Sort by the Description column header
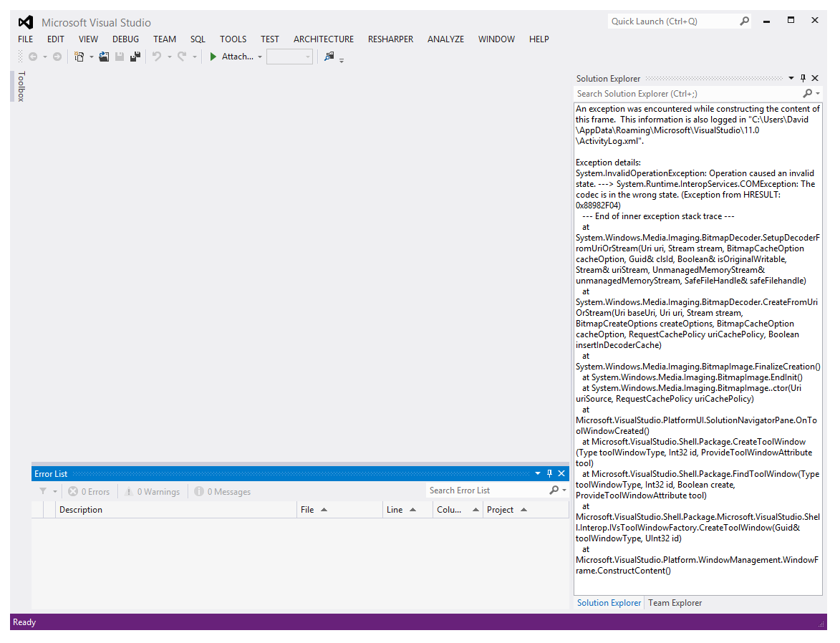Image resolution: width=840 pixels, height=643 pixels. [x=176, y=510]
